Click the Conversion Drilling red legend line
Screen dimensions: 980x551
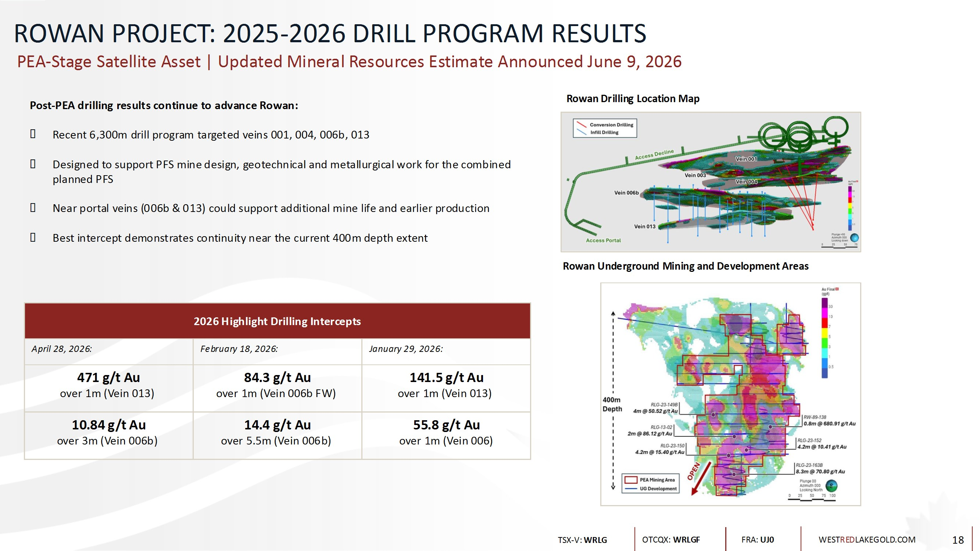click(x=581, y=125)
